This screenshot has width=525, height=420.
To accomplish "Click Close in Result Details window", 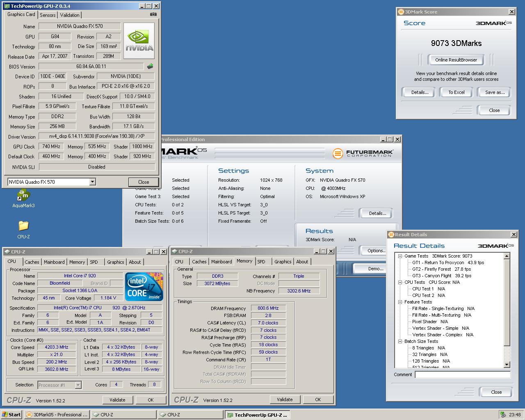I will click(x=496, y=392).
